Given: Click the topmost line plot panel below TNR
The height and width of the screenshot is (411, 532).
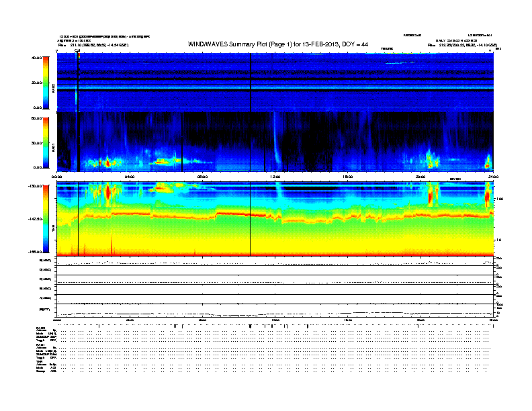Looking at the screenshot, I should point(275,261).
